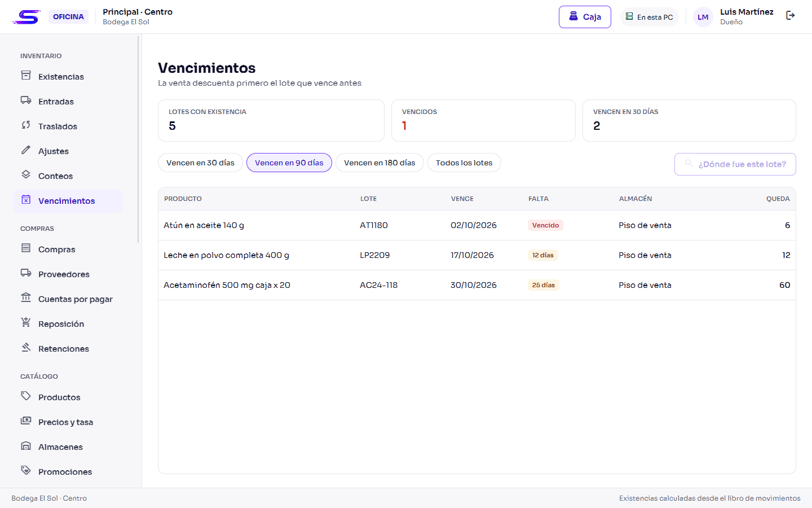This screenshot has width=812, height=508.
Task: Click the Ajustes pencil icon
Action: 26,150
